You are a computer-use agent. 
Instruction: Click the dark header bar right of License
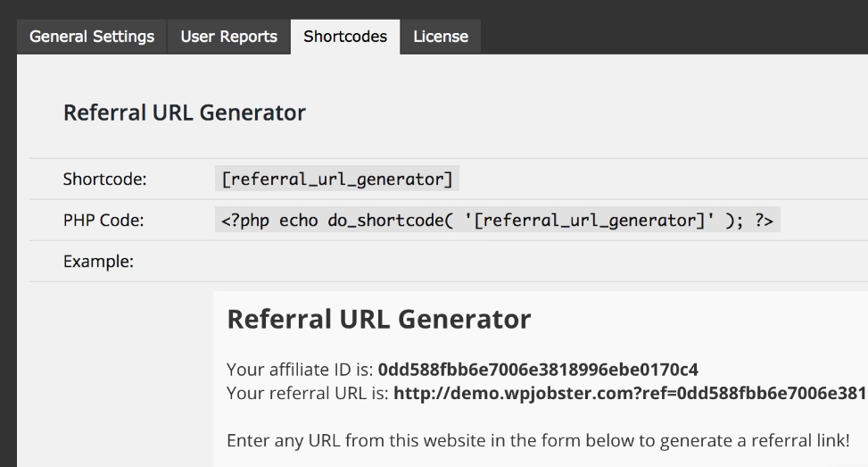click(669, 27)
